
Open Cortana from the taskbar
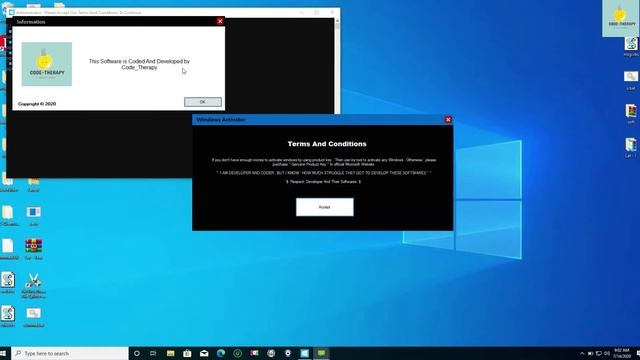(x=137, y=353)
